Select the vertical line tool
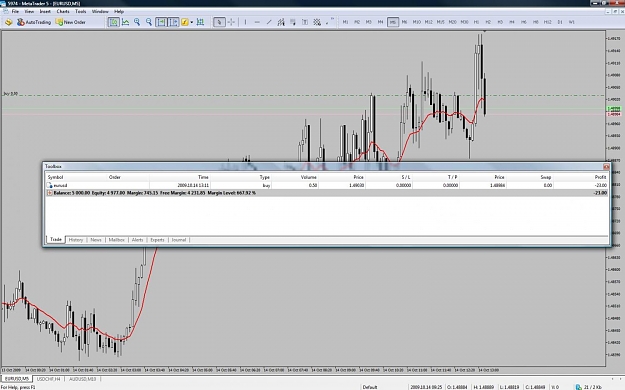This screenshot has width=625, height=390. click(x=245, y=22)
